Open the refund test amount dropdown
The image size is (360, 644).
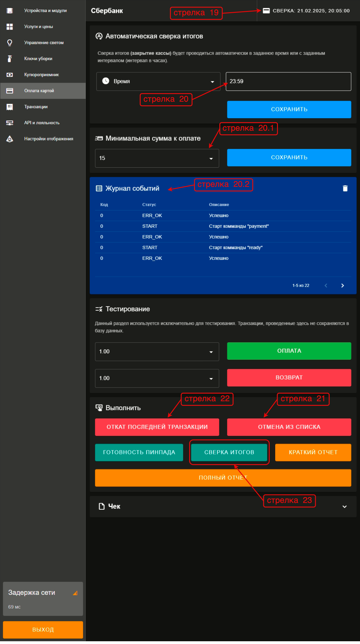coord(157,378)
